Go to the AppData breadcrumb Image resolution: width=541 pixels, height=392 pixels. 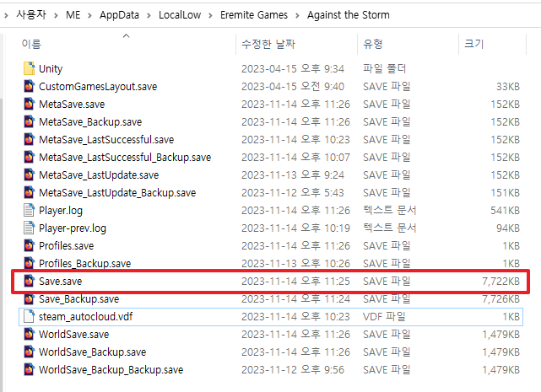coord(119,15)
